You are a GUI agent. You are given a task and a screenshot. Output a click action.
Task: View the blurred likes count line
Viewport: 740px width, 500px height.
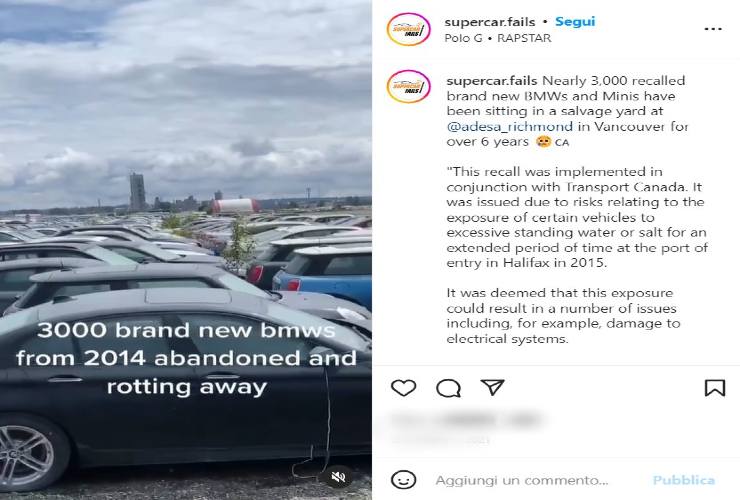pyautogui.click(x=466, y=420)
